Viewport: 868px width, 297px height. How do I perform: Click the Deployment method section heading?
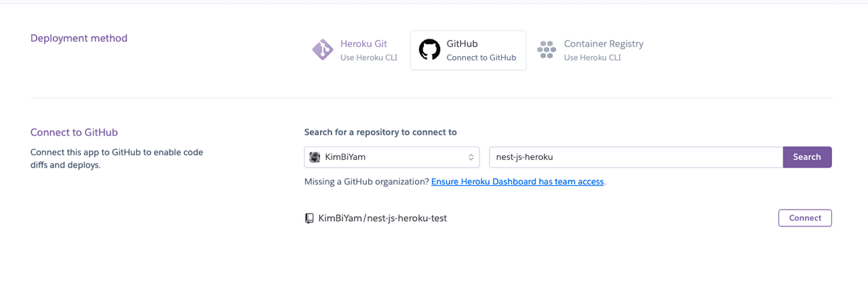[79, 38]
